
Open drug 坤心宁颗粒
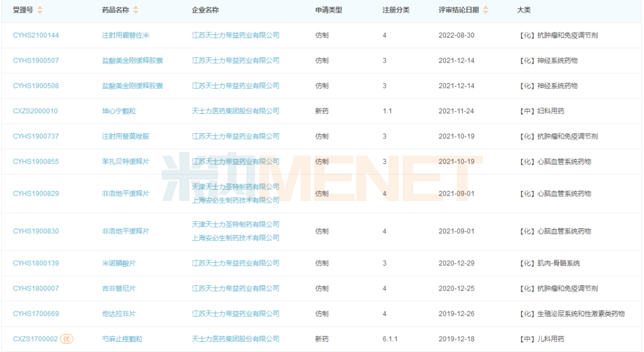pyautogui.click(x=119, y=111)
